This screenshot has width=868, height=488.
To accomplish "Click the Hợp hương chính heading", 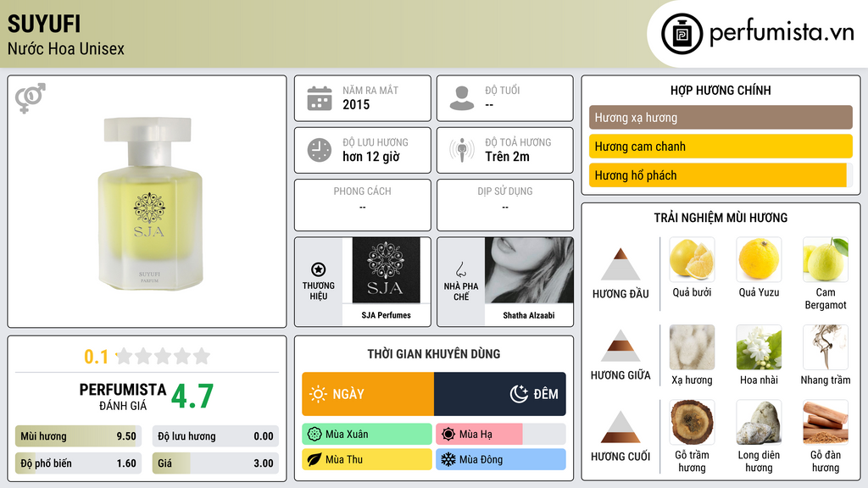I will pyautogui.click(x=721, y=90).
